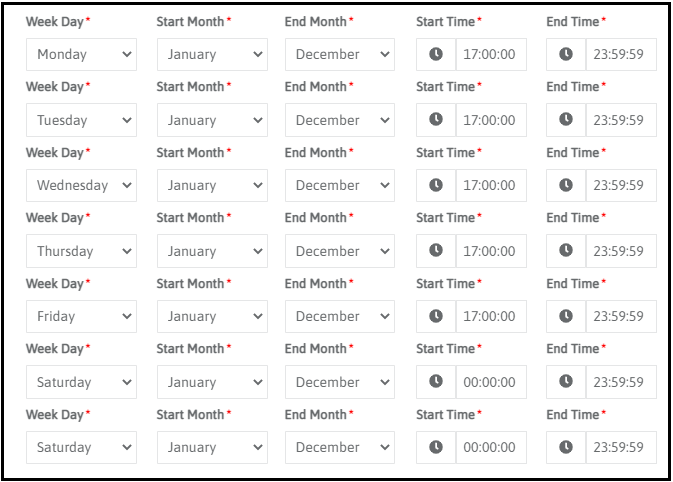Click the Start Time clock icon in Tuesday row

pyautogui.click(x=436, y=120)
